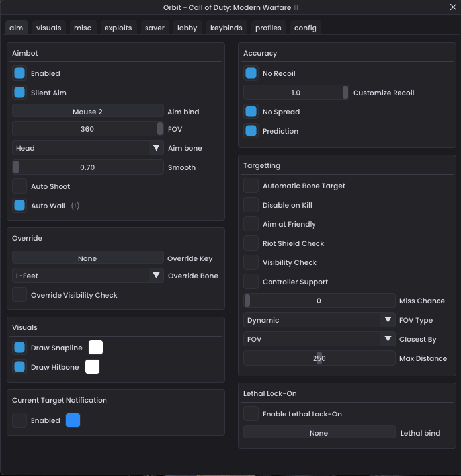Switch to the aim tab
Screen dimensions: 461x476
[x=16, y=28]
